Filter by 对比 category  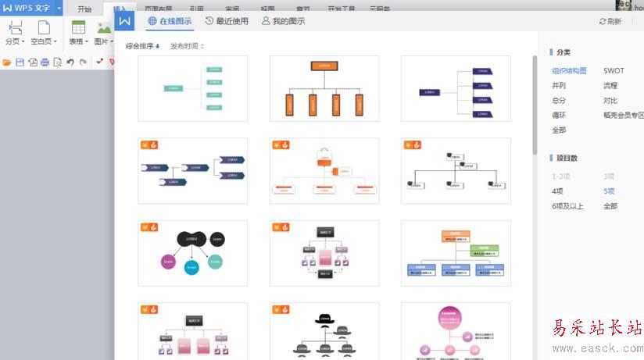coord(610,101)
